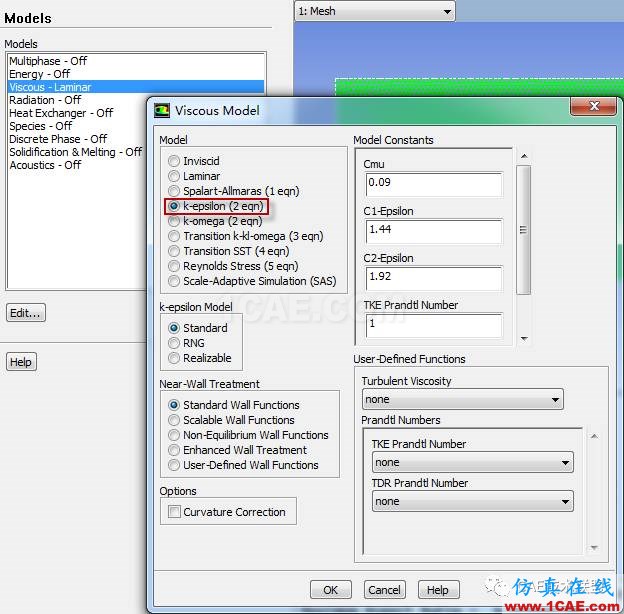Enable the Curvature Correction checkbox

(174, 511)
